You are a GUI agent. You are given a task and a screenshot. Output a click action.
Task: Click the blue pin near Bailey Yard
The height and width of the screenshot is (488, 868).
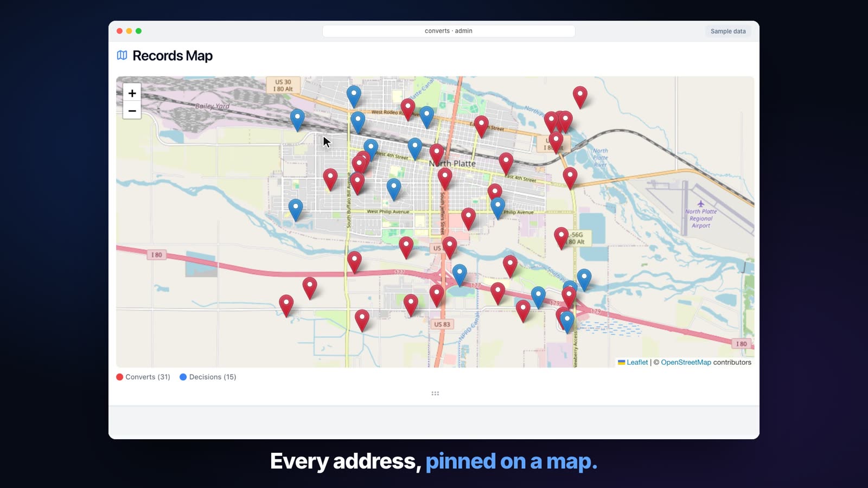coord(297,119)
